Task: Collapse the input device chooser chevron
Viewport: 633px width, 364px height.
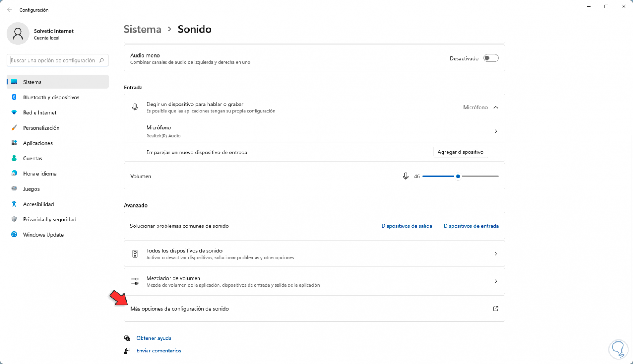Action: pyautogui.click(x=496, y=107)
